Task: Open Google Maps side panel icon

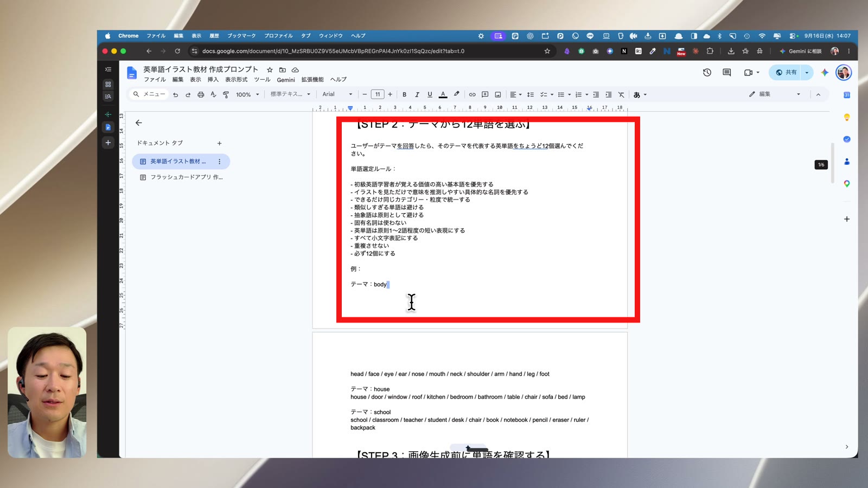Action: (x=846, y=184)
